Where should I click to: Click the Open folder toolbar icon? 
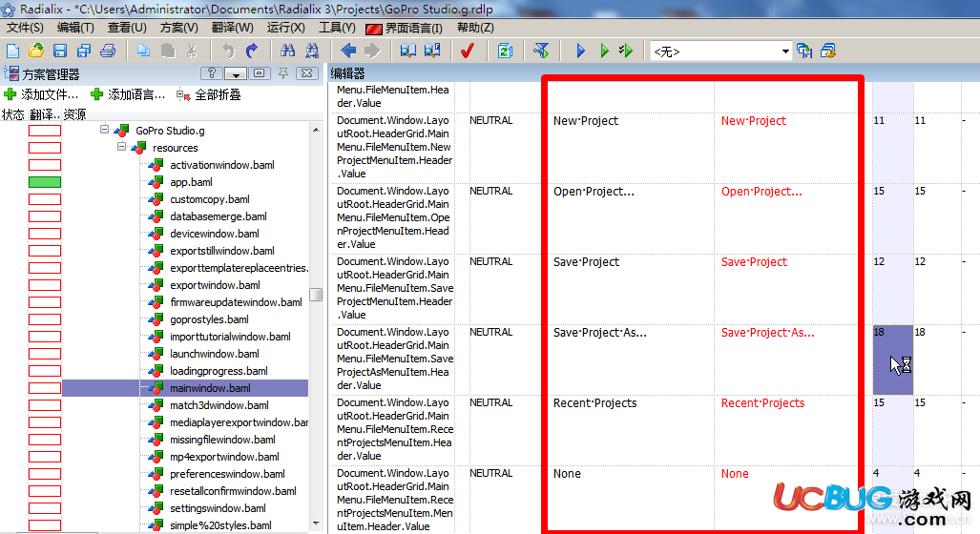[x=36, y=51]
